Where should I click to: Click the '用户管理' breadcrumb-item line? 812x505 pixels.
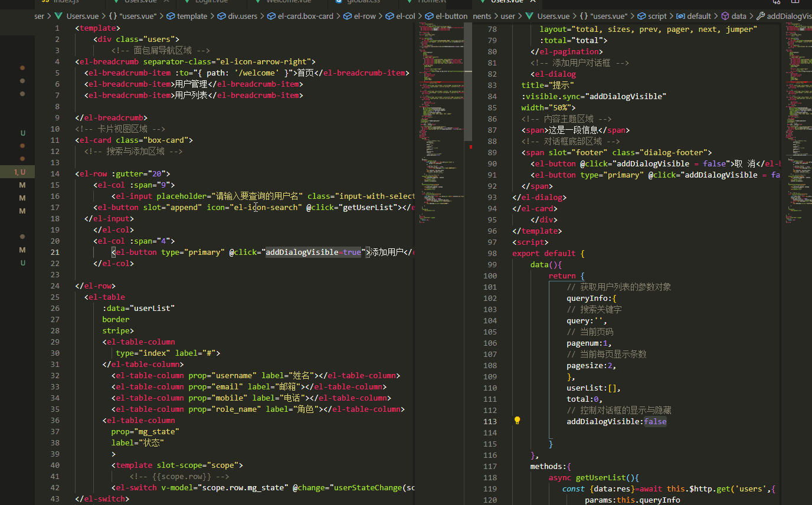(194, 84)
